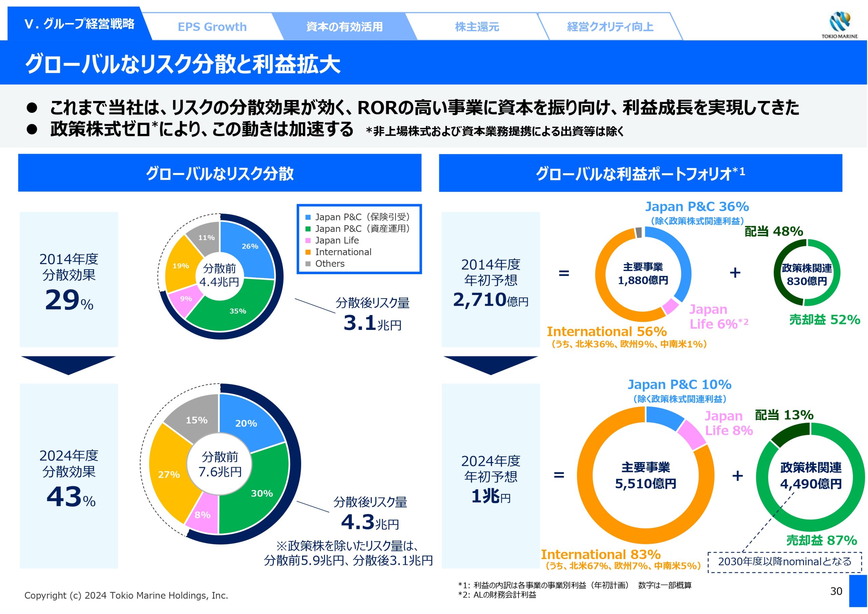868x614 pixels.
Task: Click the page number 30
Action: (x=836, y=591)
